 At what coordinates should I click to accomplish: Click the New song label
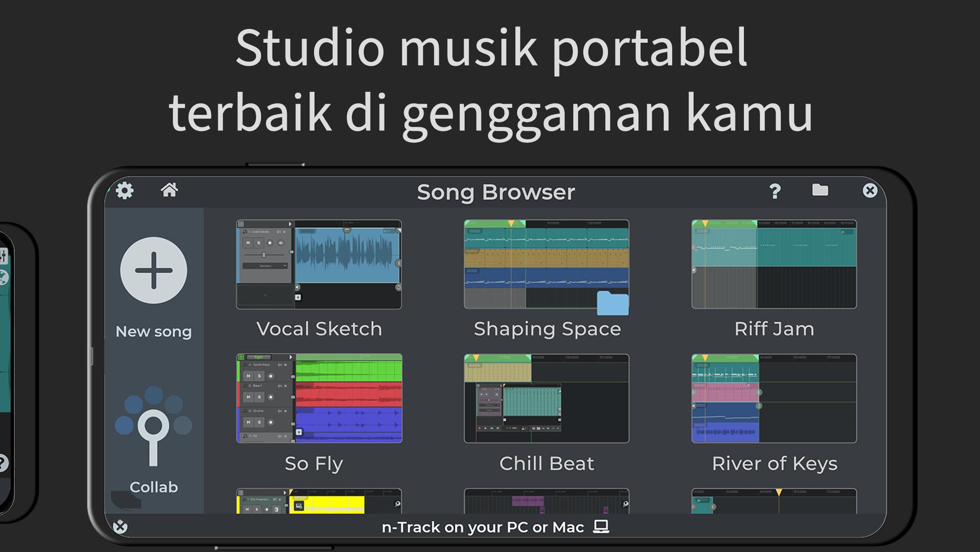(154, 332)
